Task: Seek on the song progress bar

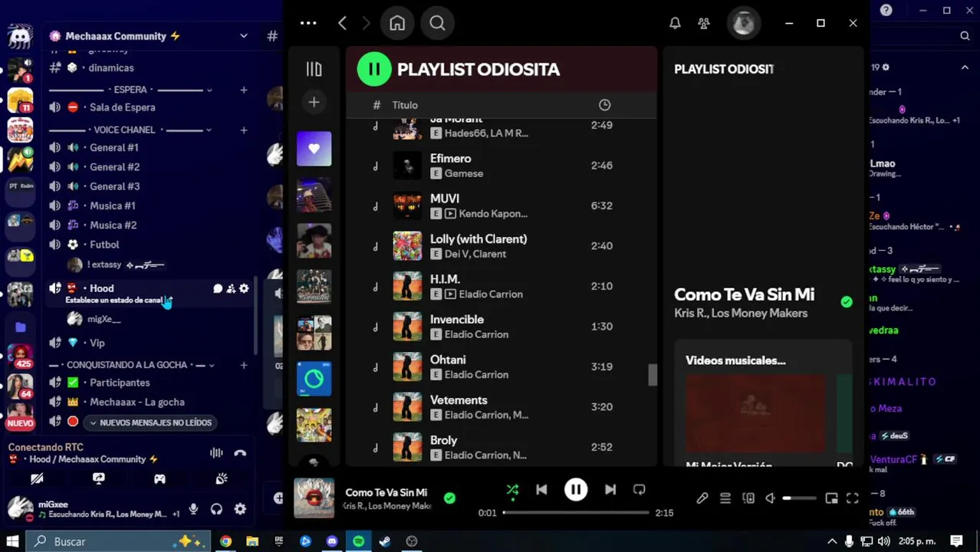Action: pyautogui.click(x=576, y=512)
